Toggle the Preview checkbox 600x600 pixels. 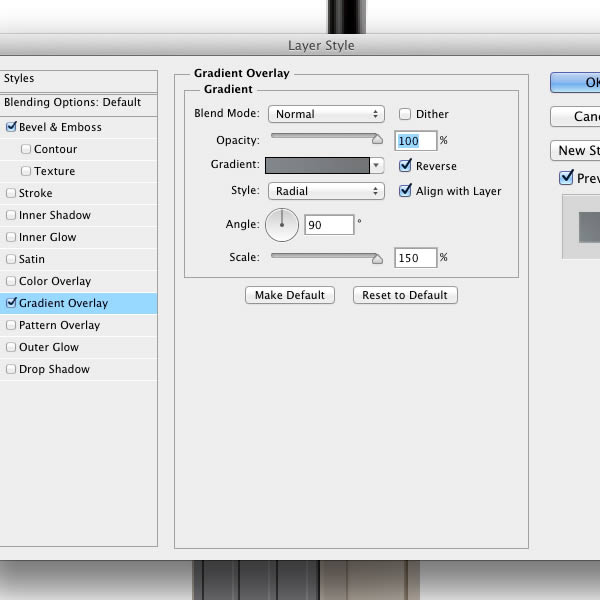(x=566, y=178)
